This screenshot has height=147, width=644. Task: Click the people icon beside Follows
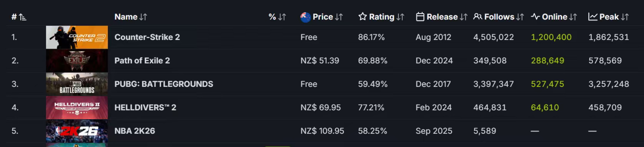point(477,17)
